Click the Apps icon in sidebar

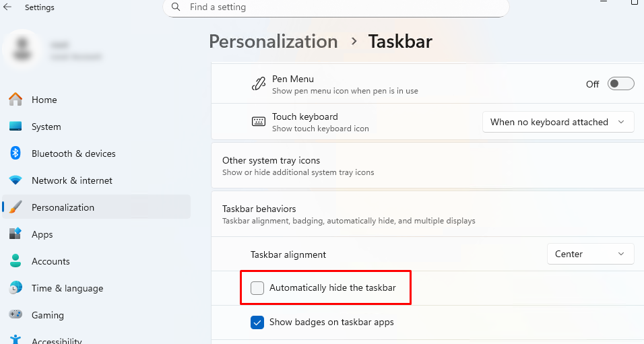[15, 234]
